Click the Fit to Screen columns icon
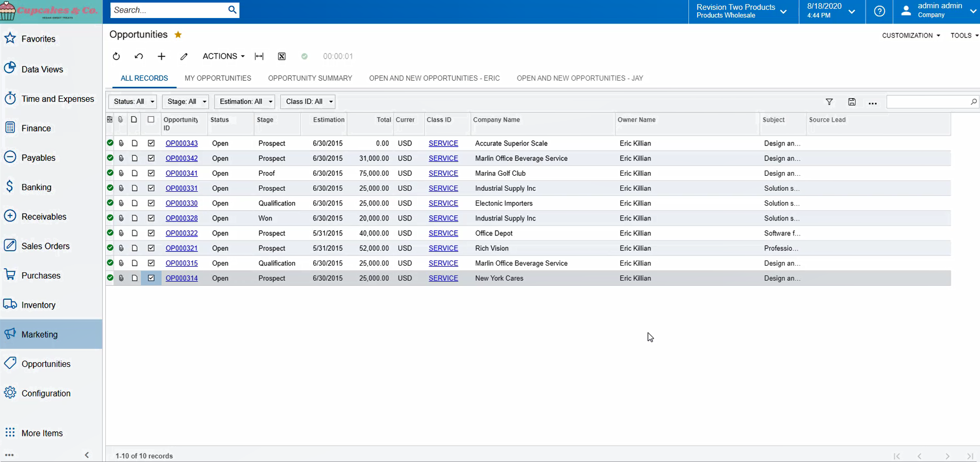 pos(259,57)
